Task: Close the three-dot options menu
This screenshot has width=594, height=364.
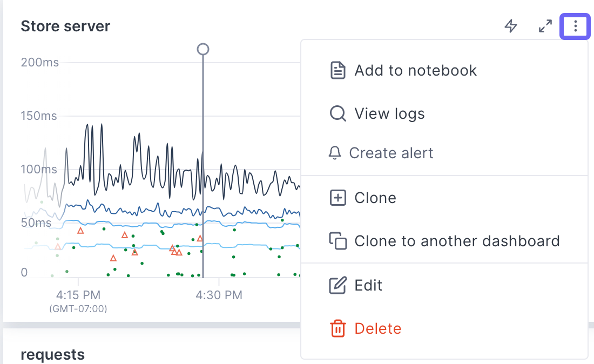Action: (x=576, y=26)
